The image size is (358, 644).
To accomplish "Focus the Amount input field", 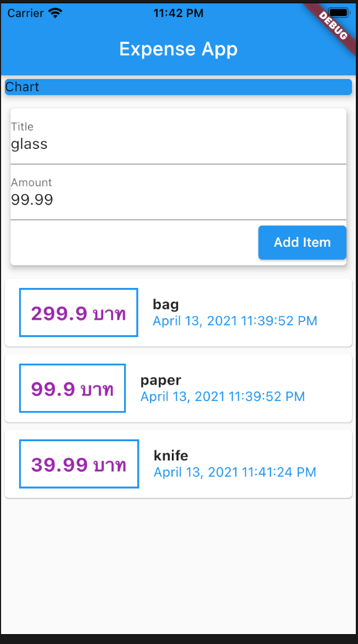I will (178, 200).
